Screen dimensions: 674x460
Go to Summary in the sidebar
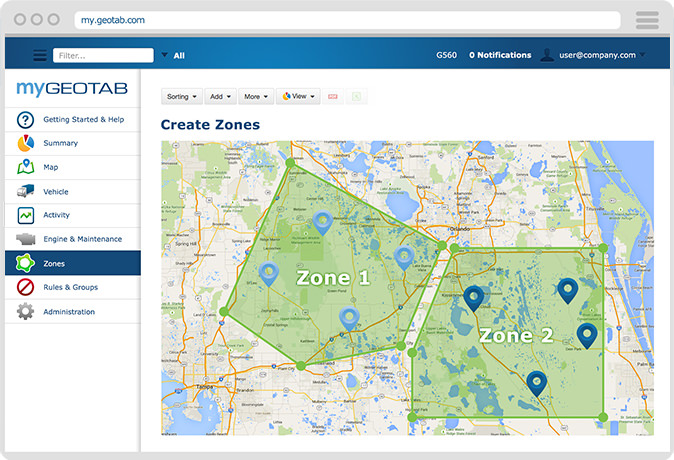[x=73, y=143]
